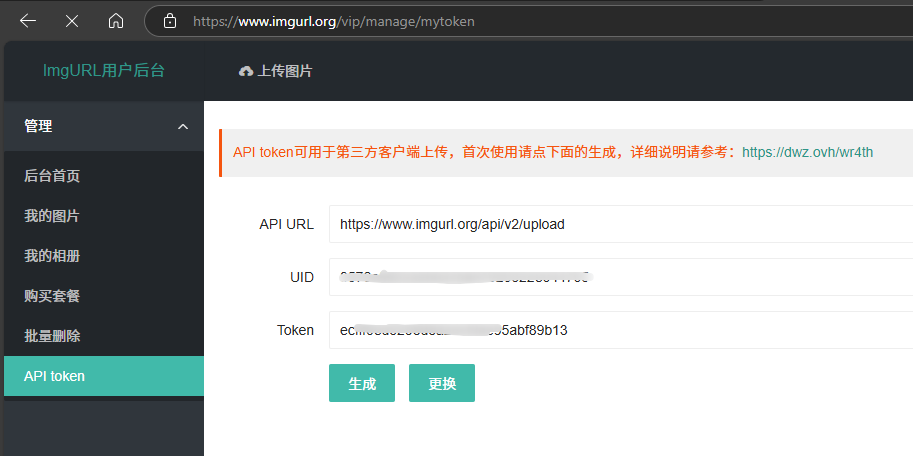Click the cloud upload icon
This screenshot has height=456, width=913.
tap(246, 71)
